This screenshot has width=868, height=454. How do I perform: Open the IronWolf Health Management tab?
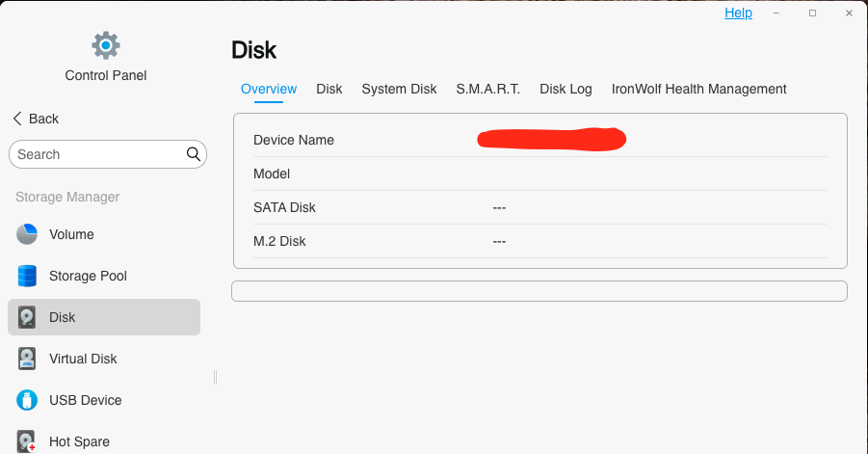tap(698, 89)
